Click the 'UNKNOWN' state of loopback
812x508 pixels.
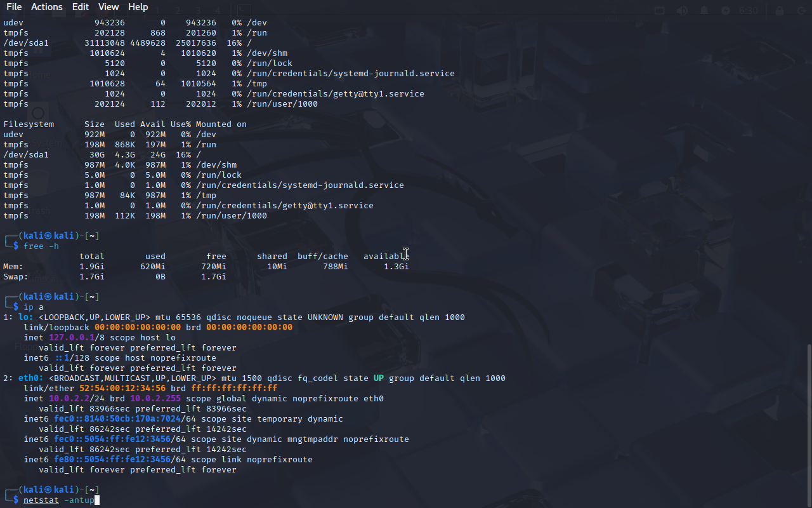click(x=325, y=317)
